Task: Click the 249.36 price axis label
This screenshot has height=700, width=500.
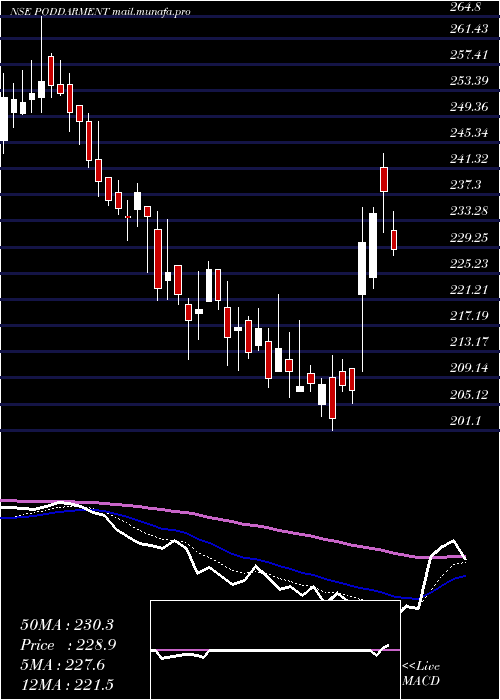Action: coord(471,107)
